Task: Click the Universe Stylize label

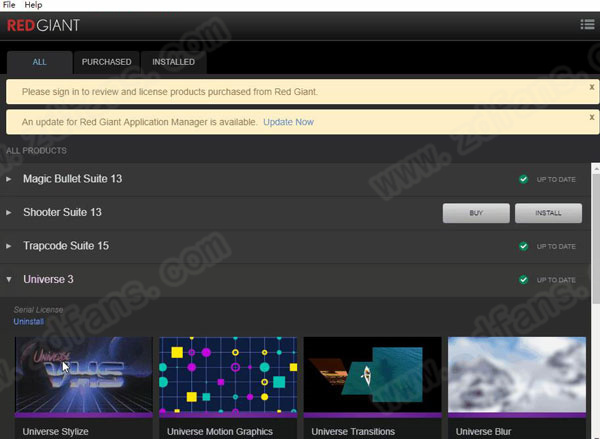Action: coord(55,432)
